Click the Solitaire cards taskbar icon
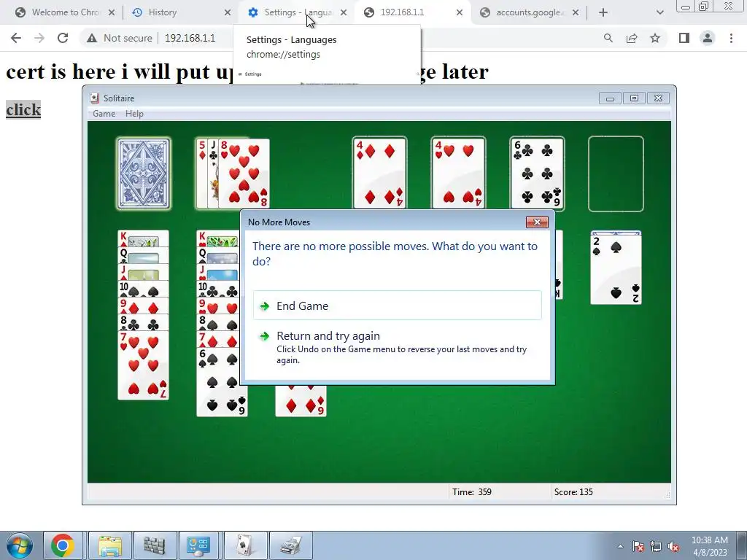The image size is (747, 560). 245,545
